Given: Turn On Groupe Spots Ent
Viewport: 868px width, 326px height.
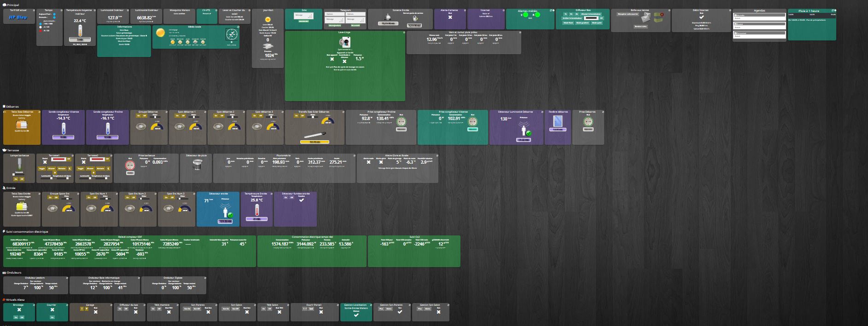Looking at the screenshot, I should (x=50, y=198).
